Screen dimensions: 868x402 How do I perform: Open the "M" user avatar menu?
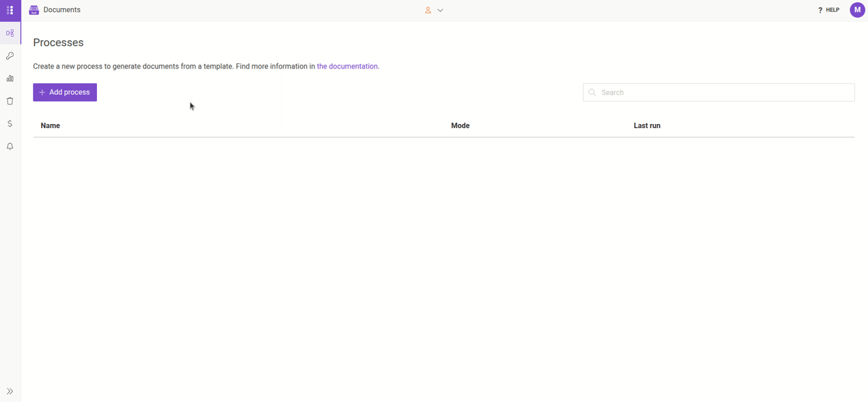[x=857, y=10]
